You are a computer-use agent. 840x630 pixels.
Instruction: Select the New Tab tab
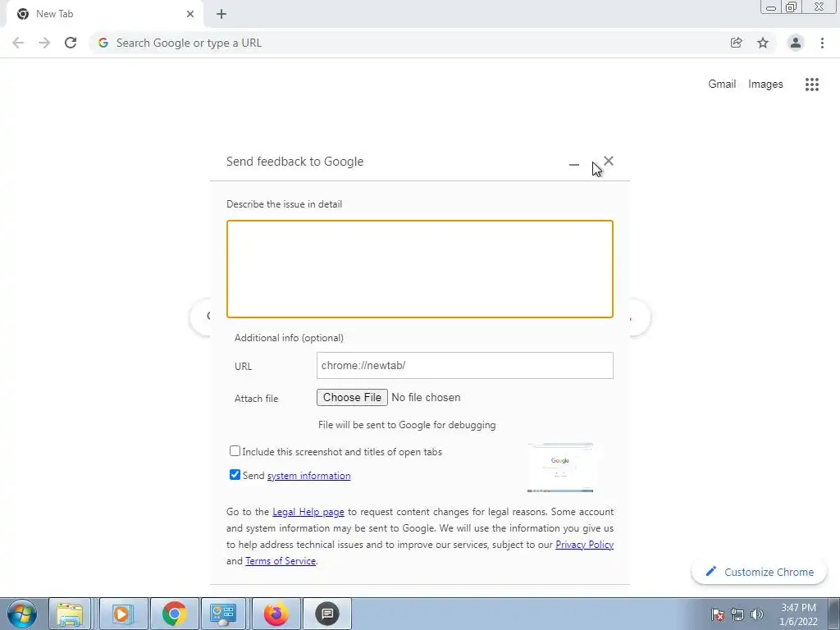coord(104,14)
